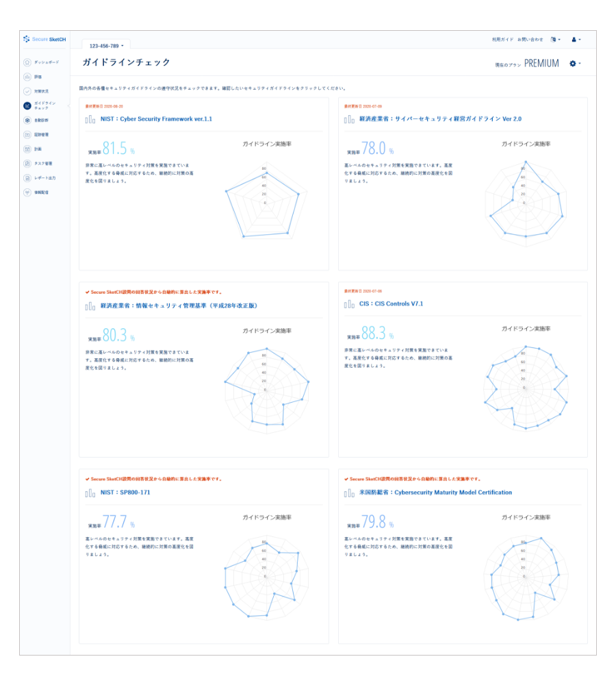Open the ダッシュボード home icon in sidebar
Screen dimensions: 616x685
pyautogui.click(x=27, y=62)
